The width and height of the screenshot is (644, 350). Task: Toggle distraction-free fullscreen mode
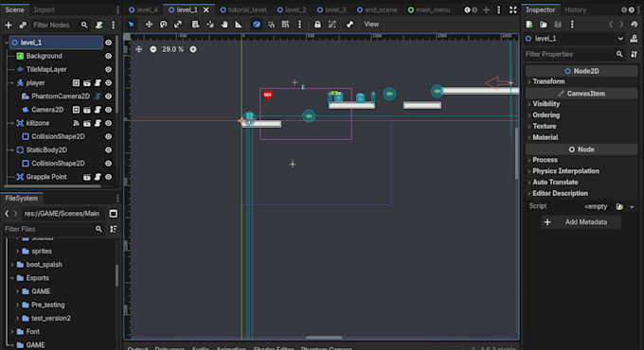pos(513,9)
